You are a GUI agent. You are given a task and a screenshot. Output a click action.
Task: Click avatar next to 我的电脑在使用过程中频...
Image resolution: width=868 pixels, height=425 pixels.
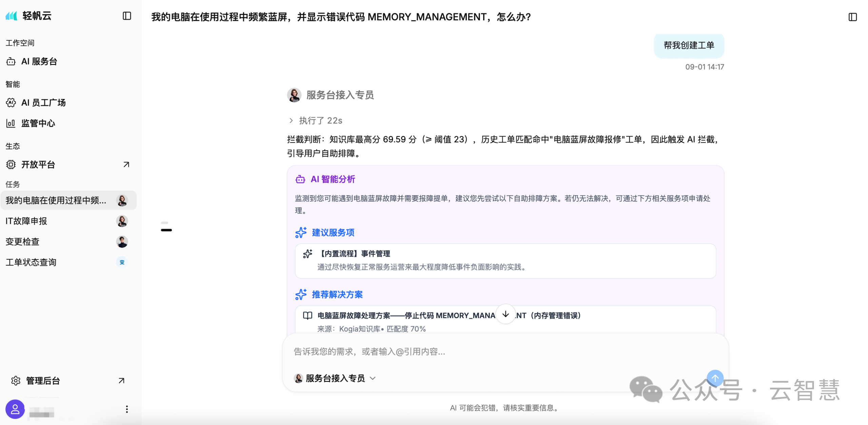(x=122, y=200)
